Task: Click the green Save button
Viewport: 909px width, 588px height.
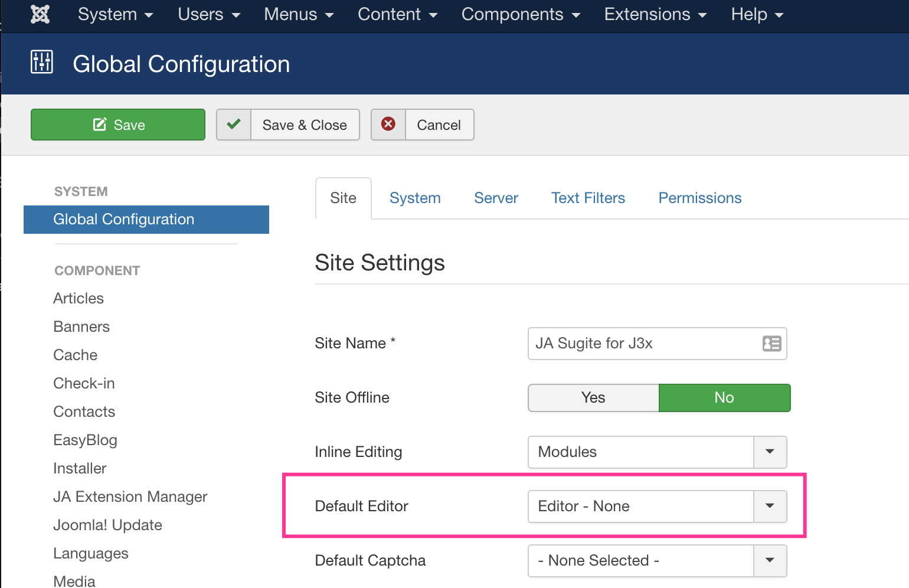Action: tap(118, 125)
